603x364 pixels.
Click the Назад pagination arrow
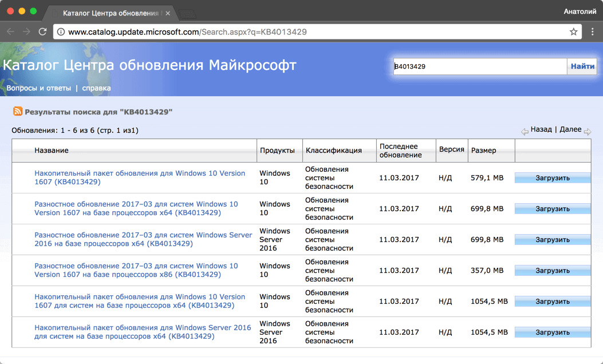(x=525, y=130)
